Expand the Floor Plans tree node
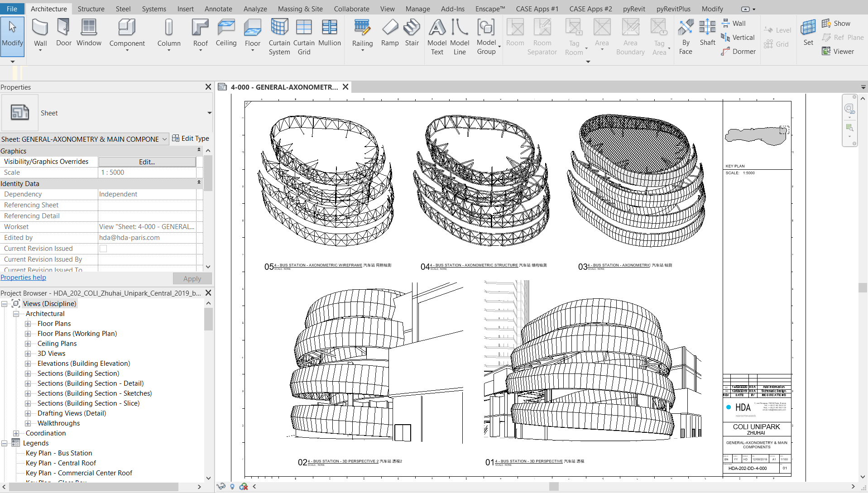This screenshot has width=868, height=493. tap(28, 324)
